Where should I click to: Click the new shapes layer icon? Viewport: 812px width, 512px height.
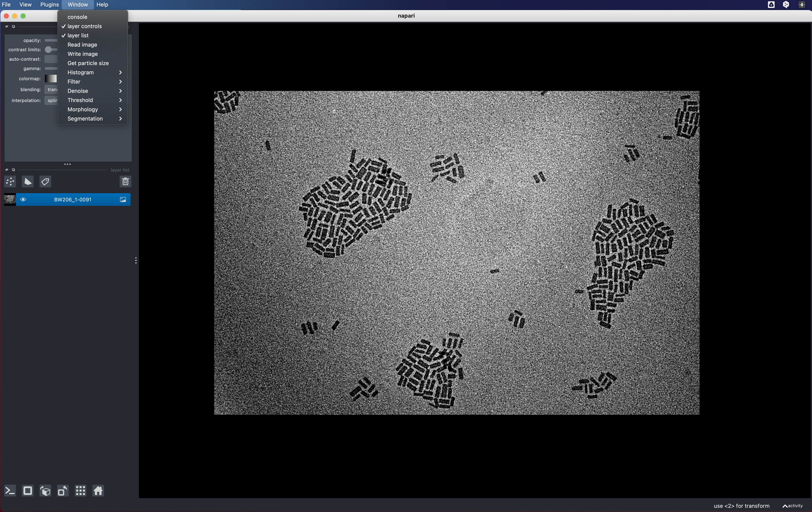[28, 182]
